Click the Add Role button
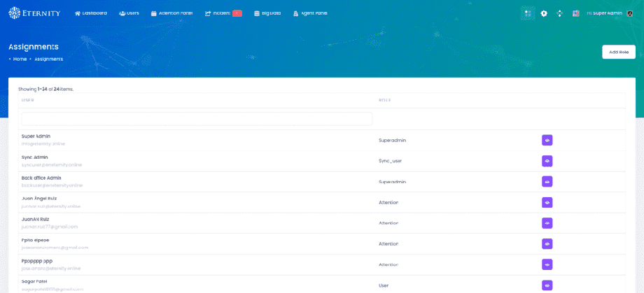 pyautogui.click(x=618, y=52)
